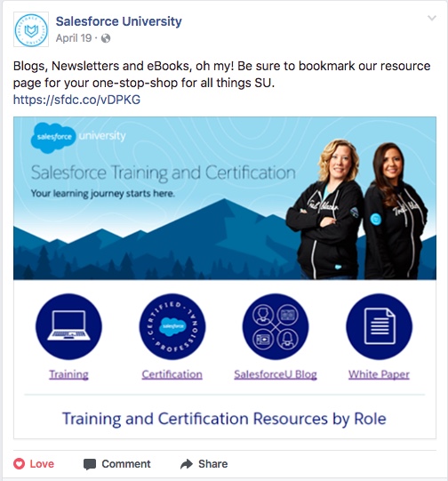Click the White Paper document icon
Image resolution: width=448 pixels, height=481 pixels.
[x=379, y=326]
